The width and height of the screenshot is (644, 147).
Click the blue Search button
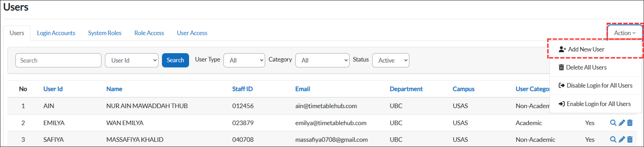pyautogui.click(x=175, y=60)
